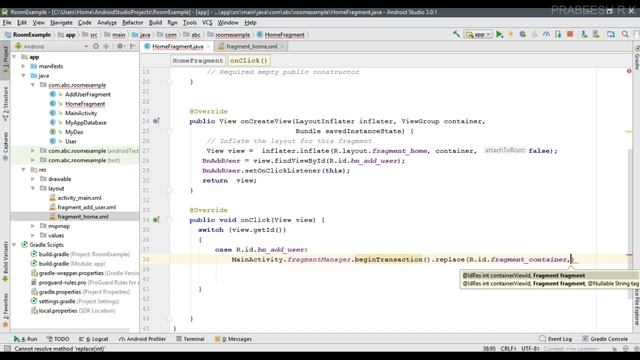Viewport: 640px width, 360px height.
Task: Run the app with the green play icon
Action: [x=499, y=35]
